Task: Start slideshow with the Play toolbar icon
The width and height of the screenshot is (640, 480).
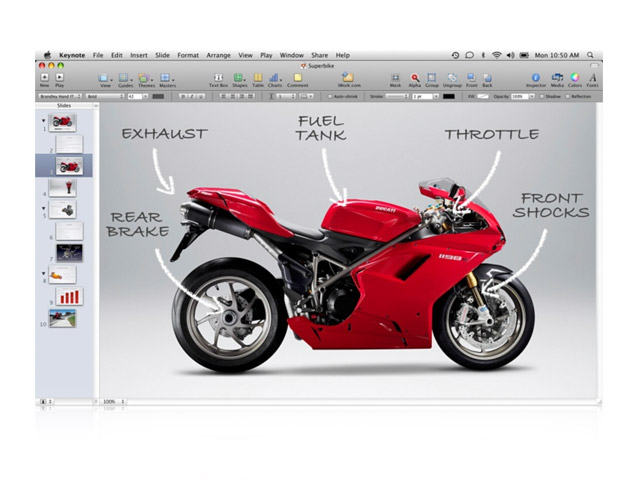Action: (x=60, y=79)
